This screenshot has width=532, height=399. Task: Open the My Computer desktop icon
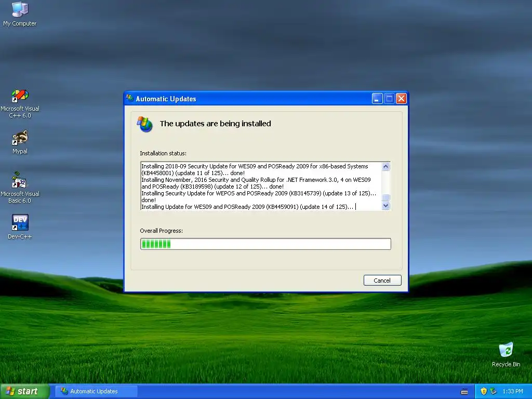[20, 14]
